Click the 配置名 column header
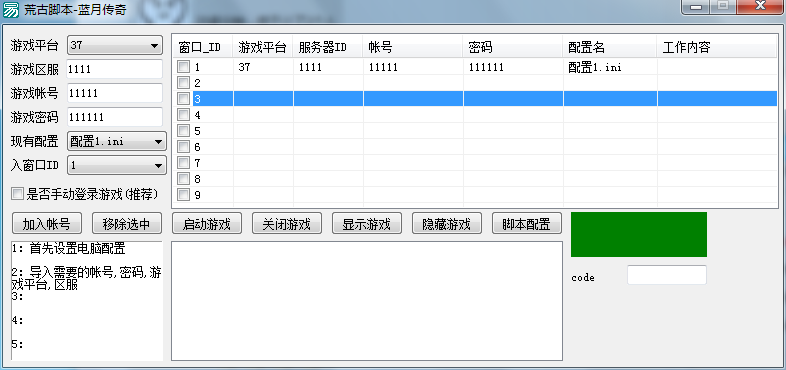 click(610, 48)
